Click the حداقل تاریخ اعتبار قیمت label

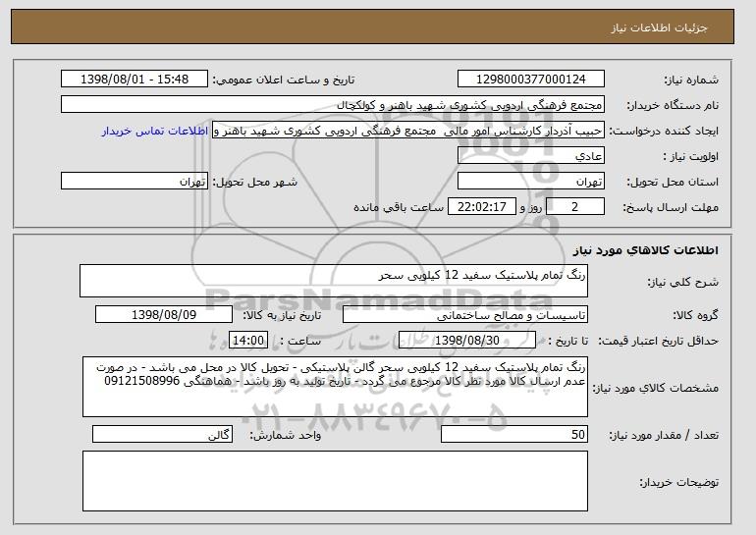coord(659,342)
